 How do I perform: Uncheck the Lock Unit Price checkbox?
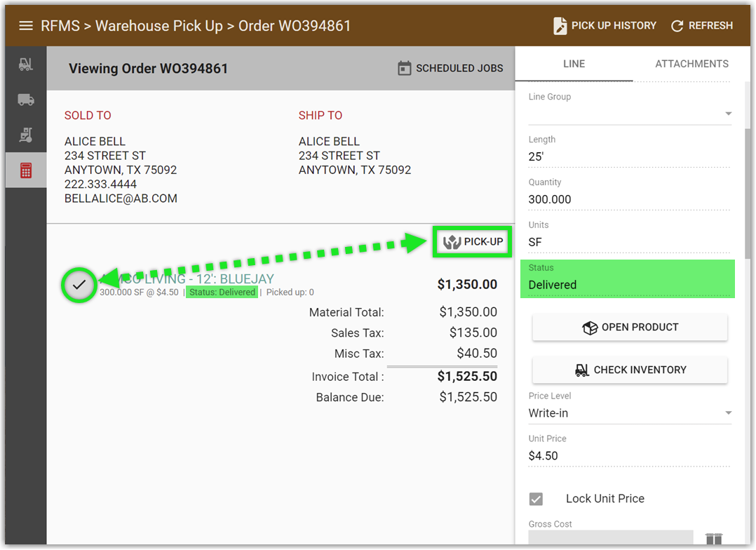click(x=536, y=499)
